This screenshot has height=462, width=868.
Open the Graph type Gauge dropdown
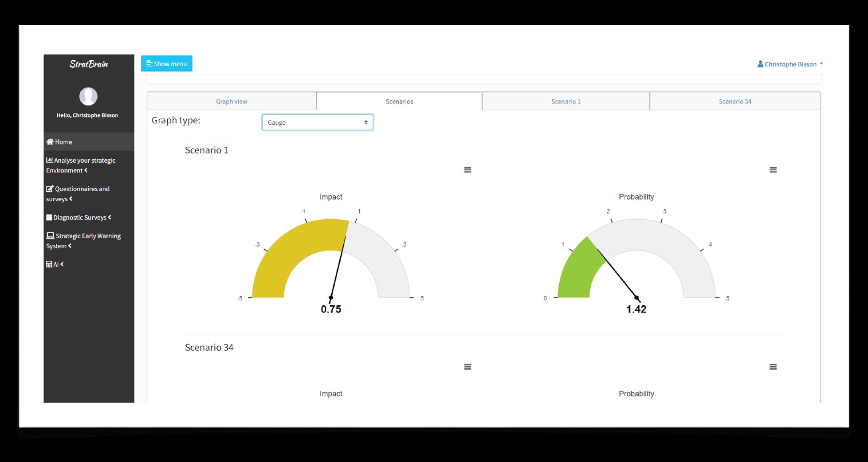[318, 122]
